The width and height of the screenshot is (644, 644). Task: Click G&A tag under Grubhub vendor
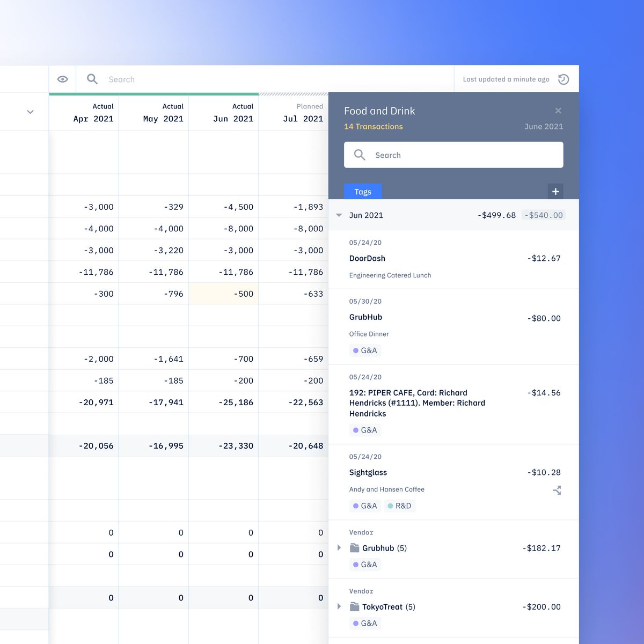[365, 565]
